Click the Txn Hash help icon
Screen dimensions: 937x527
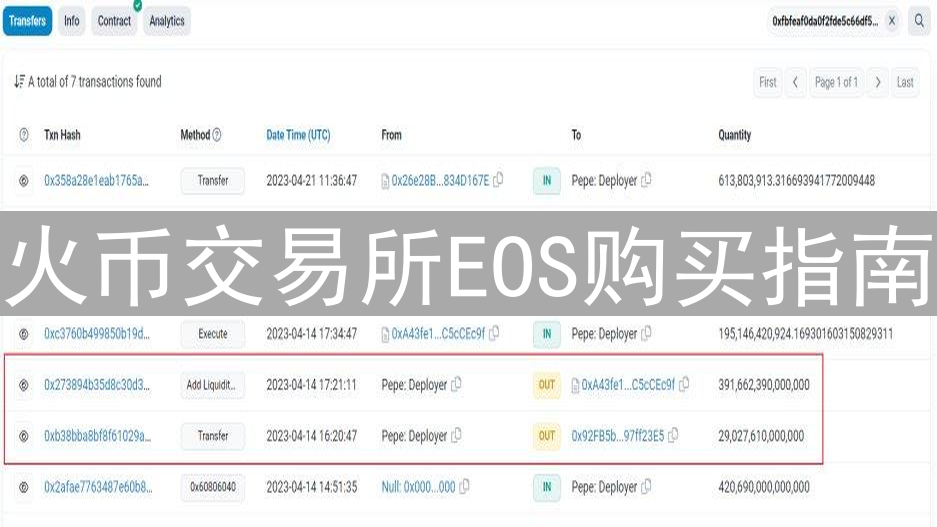pos(24,135)
